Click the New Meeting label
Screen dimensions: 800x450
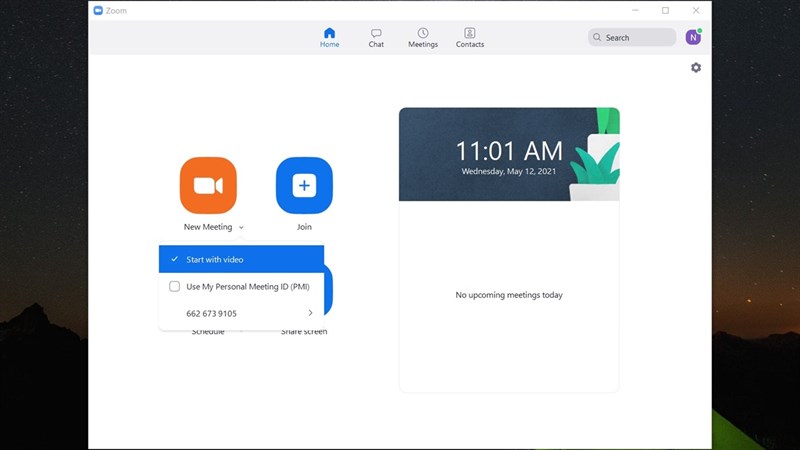(x=208, y=227)
